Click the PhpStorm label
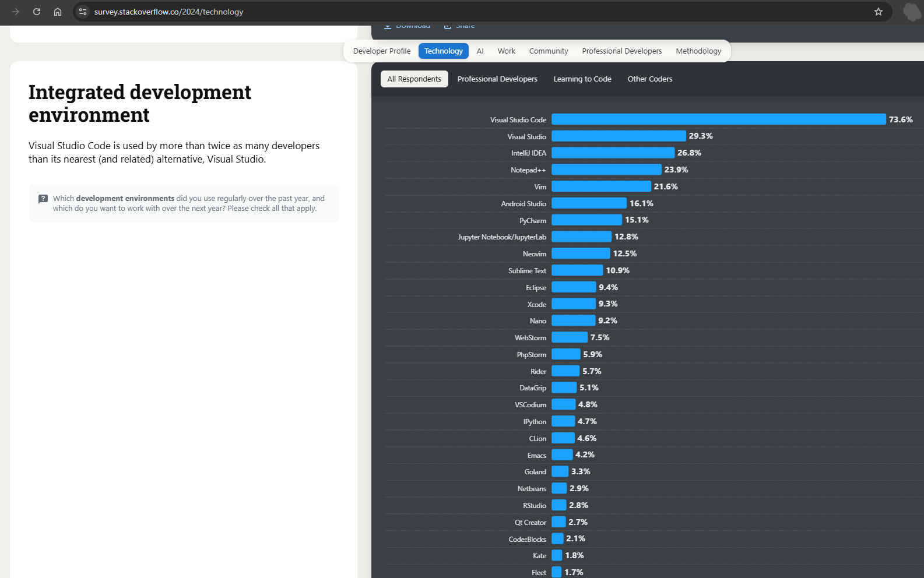This screenshot has height=578, width=924. [x=531, y=355]
